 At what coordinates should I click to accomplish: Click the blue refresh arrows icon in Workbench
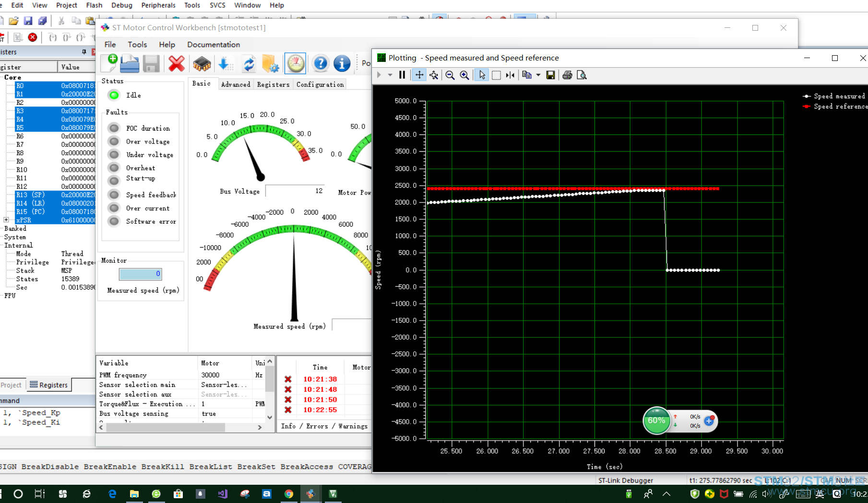coord(249,63)
